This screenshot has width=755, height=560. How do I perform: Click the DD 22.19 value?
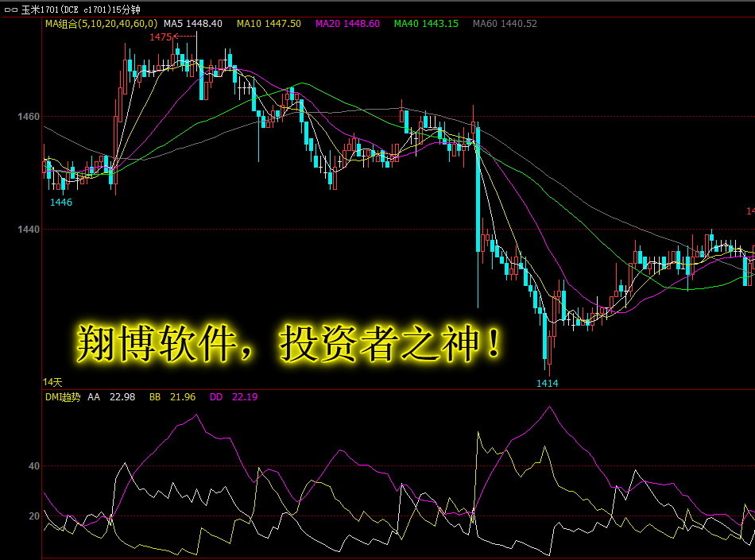(x=234, y=397)
